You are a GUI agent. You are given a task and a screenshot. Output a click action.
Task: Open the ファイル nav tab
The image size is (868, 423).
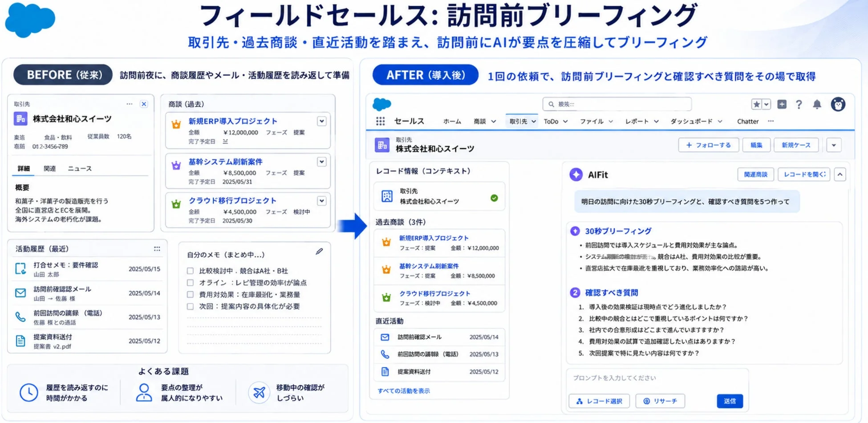click(592, 122)
